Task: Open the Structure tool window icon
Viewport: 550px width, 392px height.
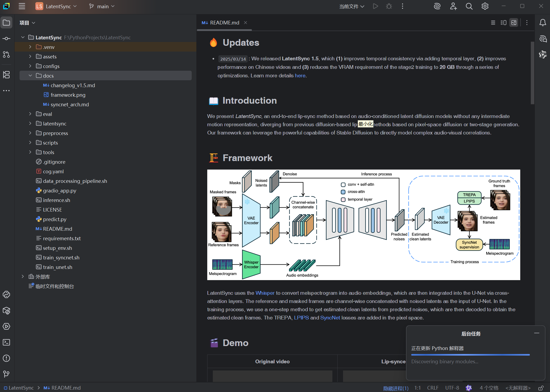Action: click(6, 75)
